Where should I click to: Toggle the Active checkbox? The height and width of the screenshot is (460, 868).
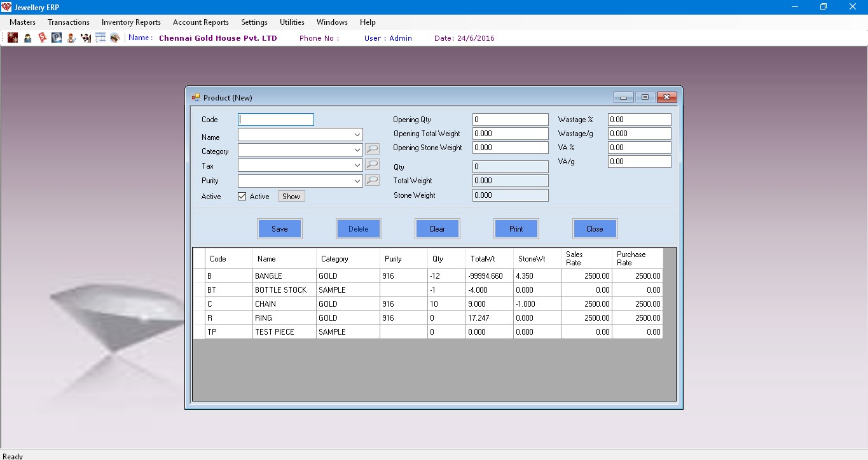tap(242, 197)
